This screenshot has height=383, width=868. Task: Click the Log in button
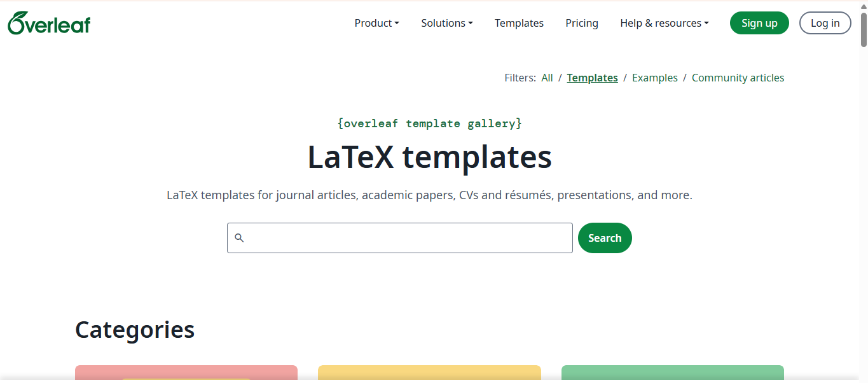(825, 23)
